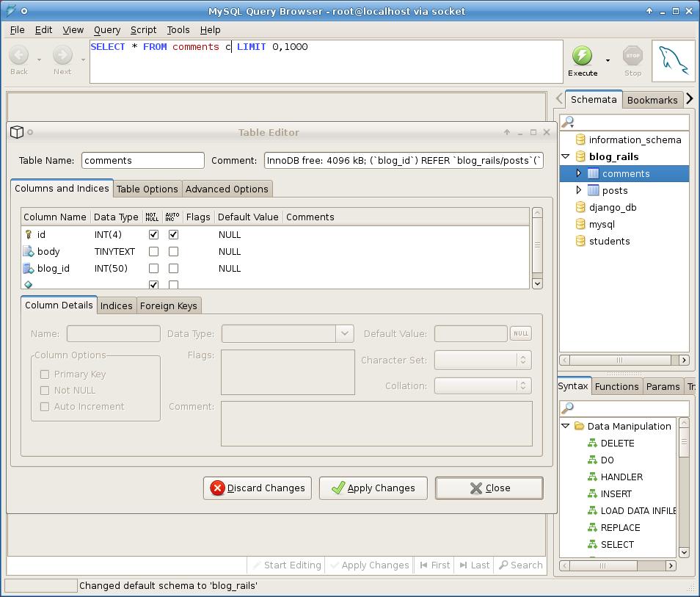Click the INSERT syntax item icon
This screenshot has height=597, width=700.
coord(592,494)
